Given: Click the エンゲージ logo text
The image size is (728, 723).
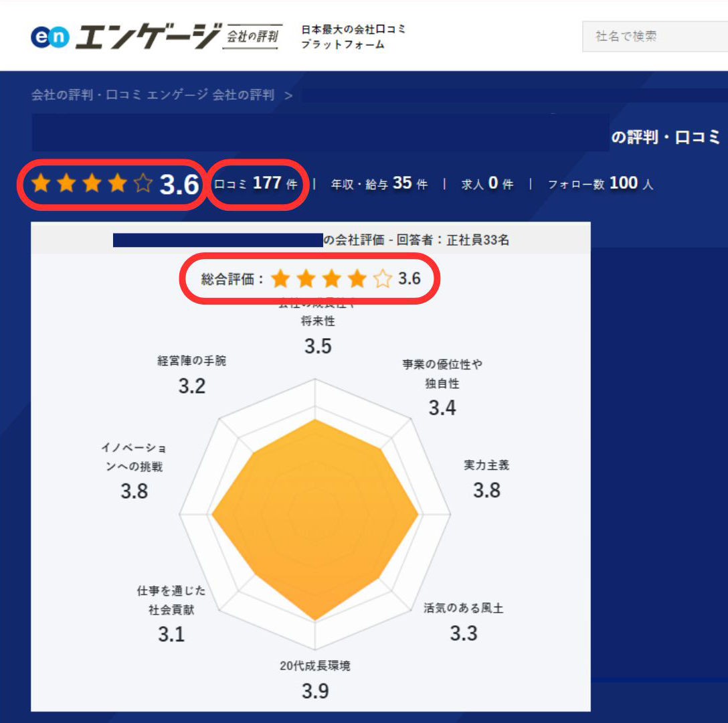Looking at the screenshot, I should (147, 36).
